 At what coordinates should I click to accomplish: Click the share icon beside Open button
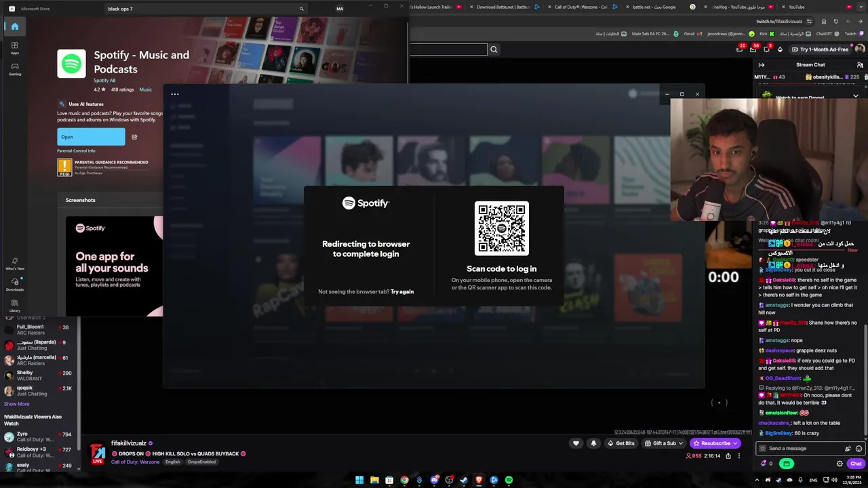click(x=134, y=137)
